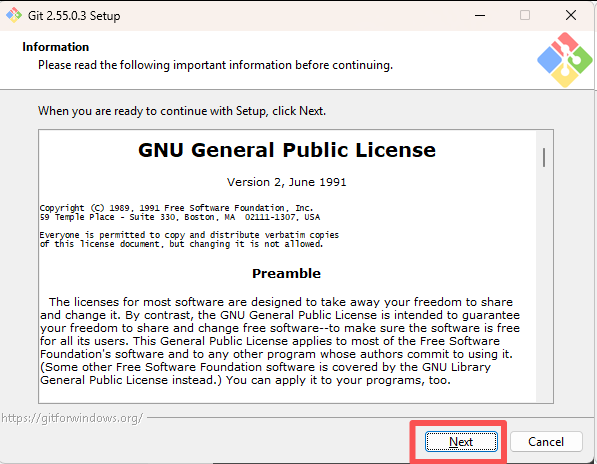Click the large Git logo in header
Screen dimensions: 597x464
coord(565,60)
